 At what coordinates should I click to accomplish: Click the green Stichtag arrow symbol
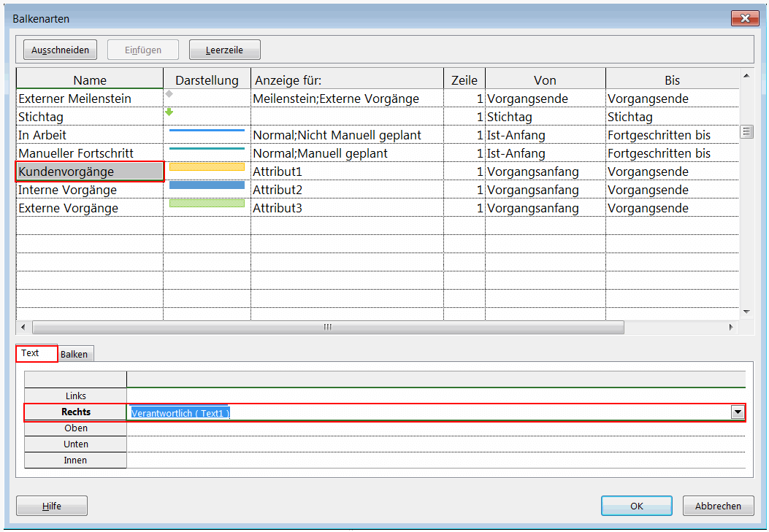pyautogui.click(x=169, y=112)
